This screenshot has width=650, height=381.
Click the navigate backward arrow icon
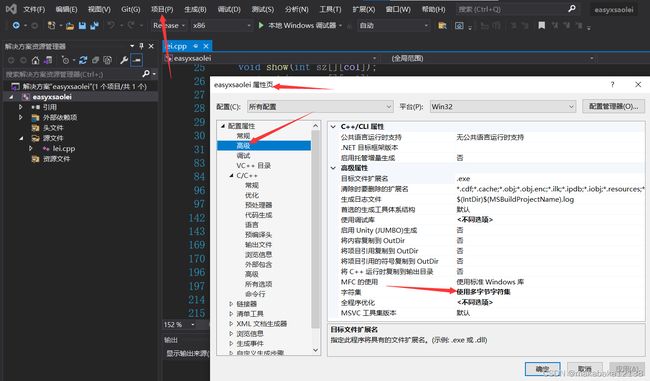pyautogui.click(x=16, y=26)
